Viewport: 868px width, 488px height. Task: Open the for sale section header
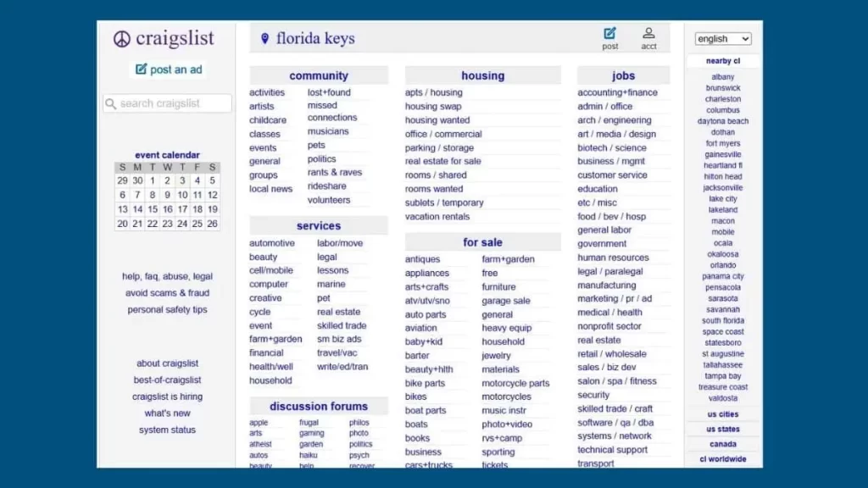click(482, 242)
